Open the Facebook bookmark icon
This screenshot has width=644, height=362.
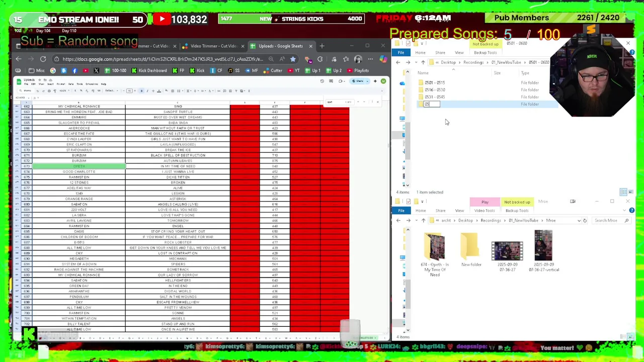click(x=74, y=70)
